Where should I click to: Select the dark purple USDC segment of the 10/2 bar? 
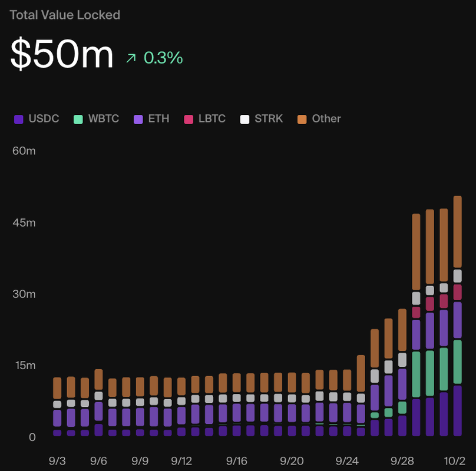pos(458,410)
